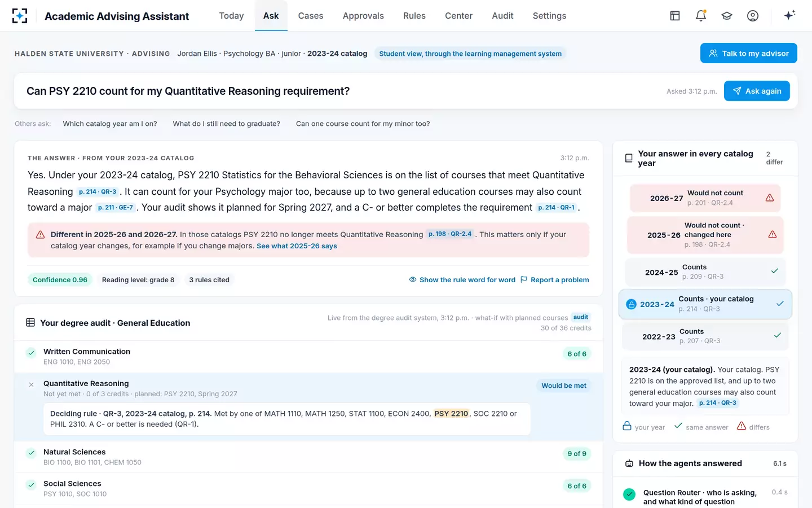Select the 2024-25 catalog year card

click(x=707, y=271)
